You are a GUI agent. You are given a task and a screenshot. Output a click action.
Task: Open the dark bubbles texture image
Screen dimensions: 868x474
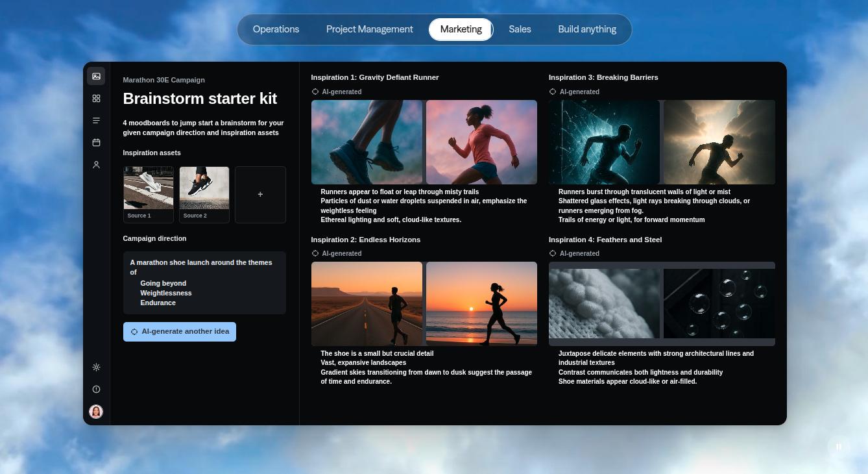(719, 304)
